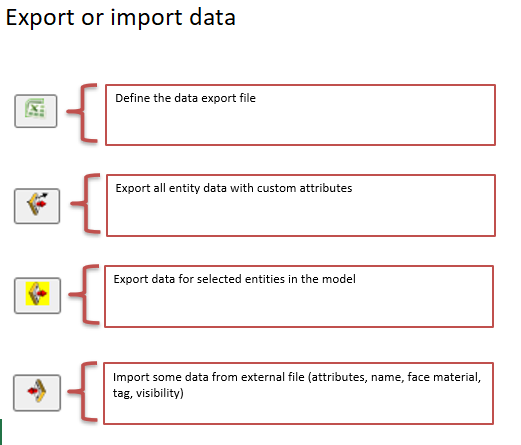Click the word 'import' in the title

pos(146,18)
